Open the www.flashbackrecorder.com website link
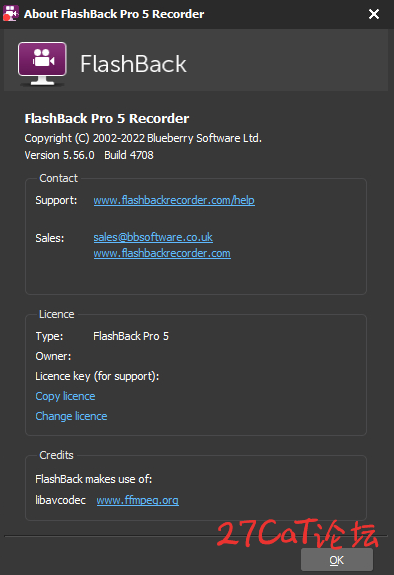 (x=162, y=253)
